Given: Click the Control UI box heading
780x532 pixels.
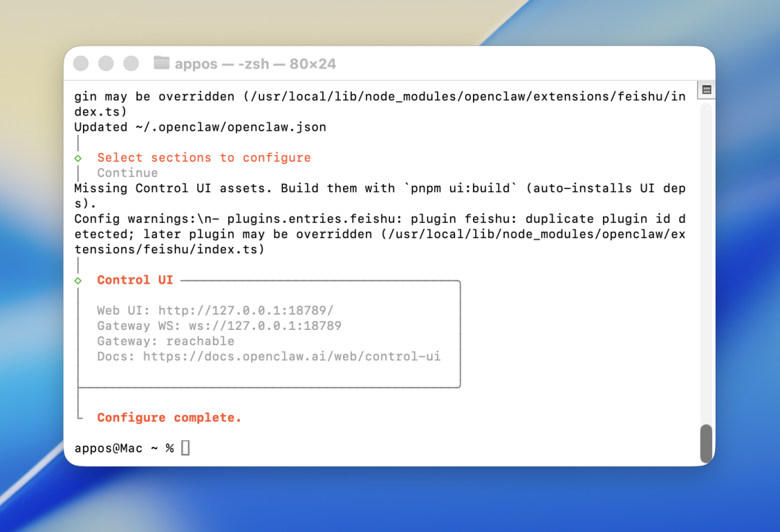Looking at the screenshot, I should pyautogui.click(x=135, y=280).
